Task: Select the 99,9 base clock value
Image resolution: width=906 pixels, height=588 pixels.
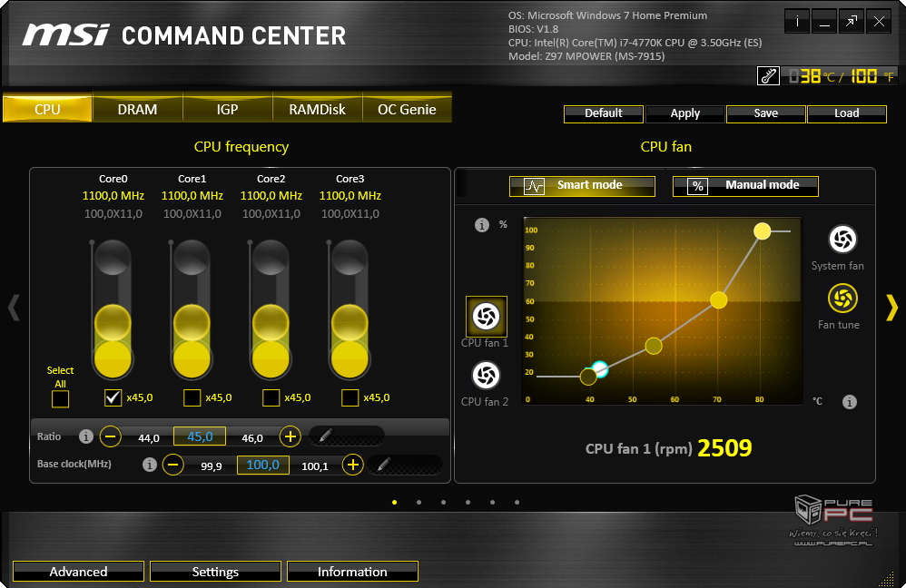Action: (x=212, y=466)
